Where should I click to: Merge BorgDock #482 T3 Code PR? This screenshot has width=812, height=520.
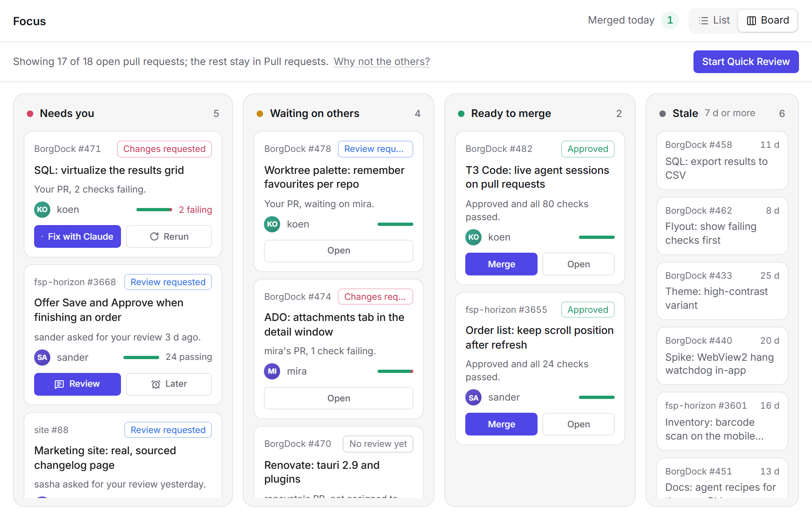coord(501,264)
